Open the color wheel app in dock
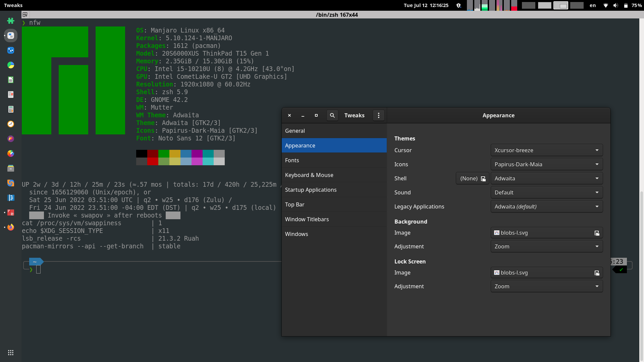The height and width of the screenshot is (362, 644). 11,154
